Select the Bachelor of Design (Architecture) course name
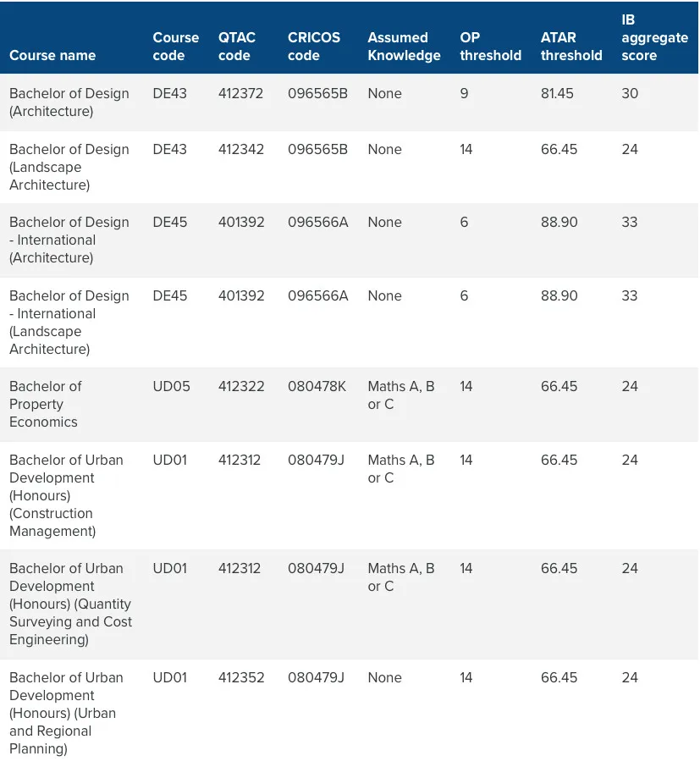Viewport: 700px width, 767px height. 69,102
